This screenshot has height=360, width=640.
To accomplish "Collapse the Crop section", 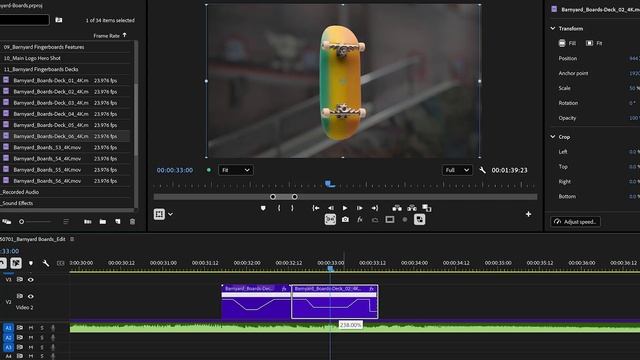I will coord(553,137).
